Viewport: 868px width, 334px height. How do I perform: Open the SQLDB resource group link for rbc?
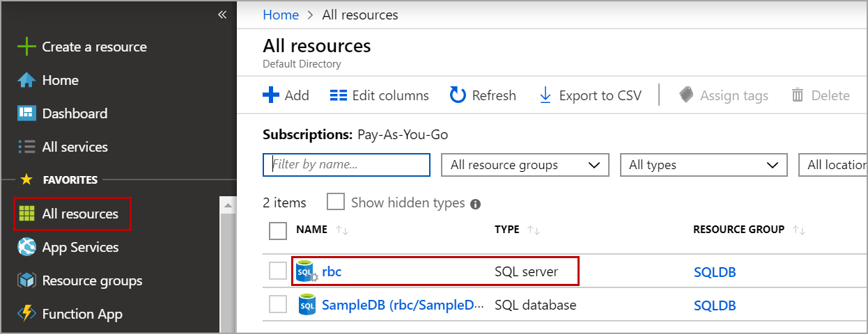(x=715, y=272)
